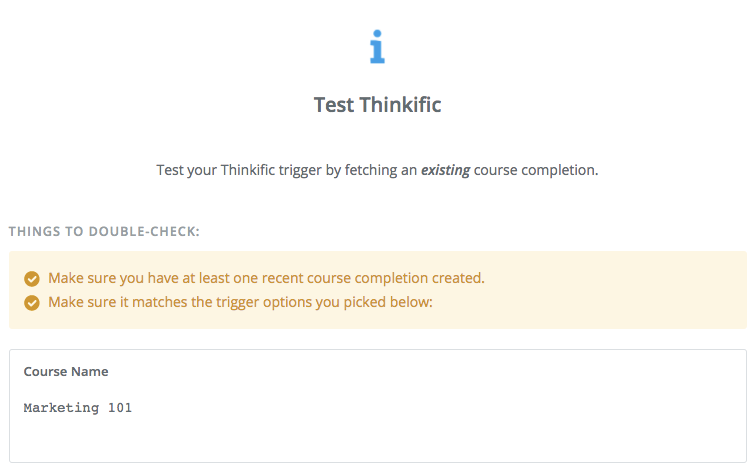
Task: Click the THINGS TO DOUBLE-CHECK label
Action: click(104, 231)
